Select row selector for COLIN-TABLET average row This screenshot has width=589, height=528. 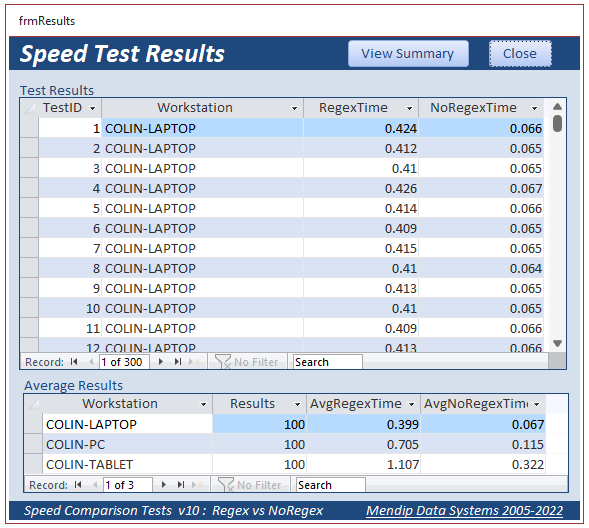tap(33, 464)
